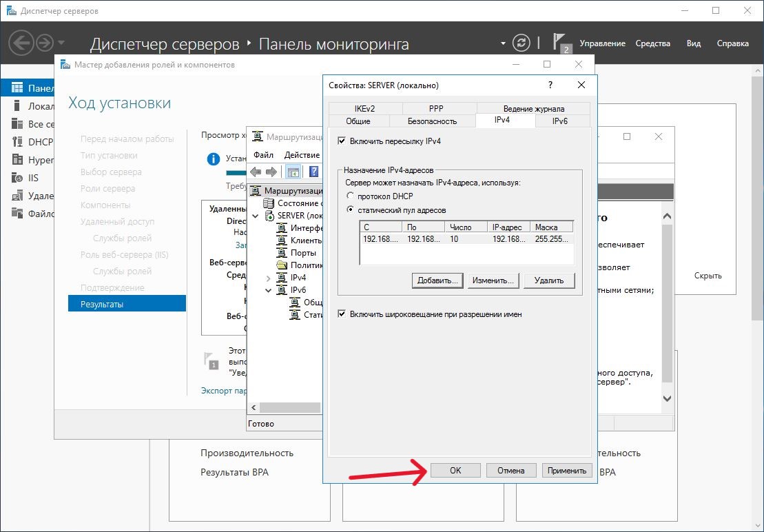764x532 pixels.
Task: Select the протокол DHCP radio button
Action: (351, 196)
